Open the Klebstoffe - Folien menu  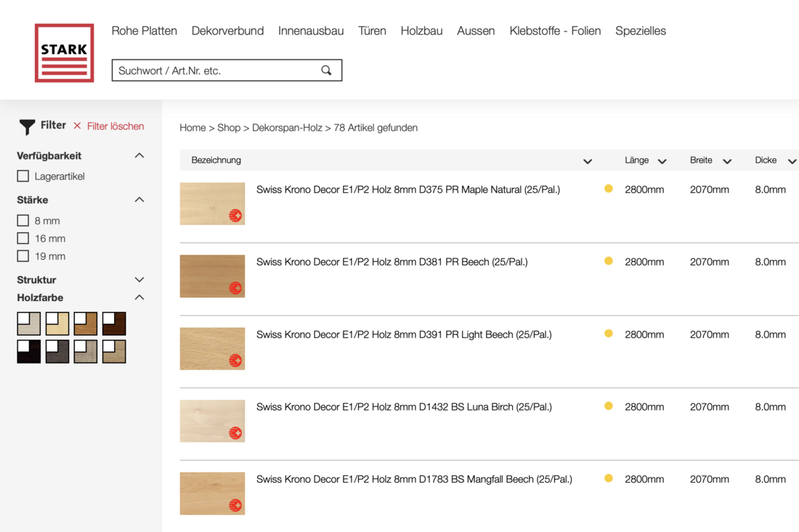[555, 30]
